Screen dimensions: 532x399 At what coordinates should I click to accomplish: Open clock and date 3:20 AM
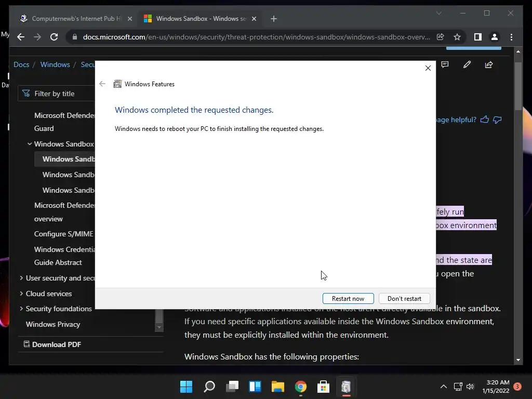point(496,387)
